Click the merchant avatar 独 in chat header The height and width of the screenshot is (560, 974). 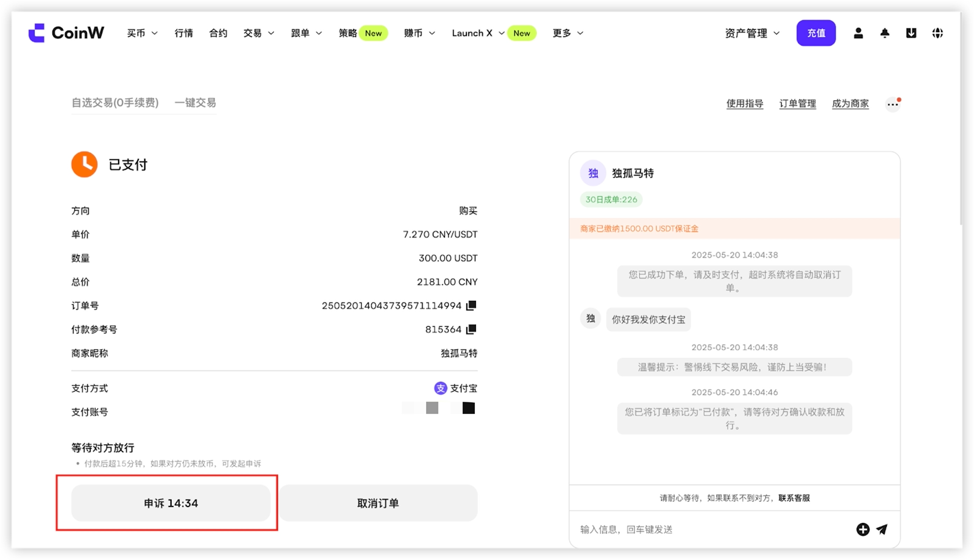click(593, 173)
